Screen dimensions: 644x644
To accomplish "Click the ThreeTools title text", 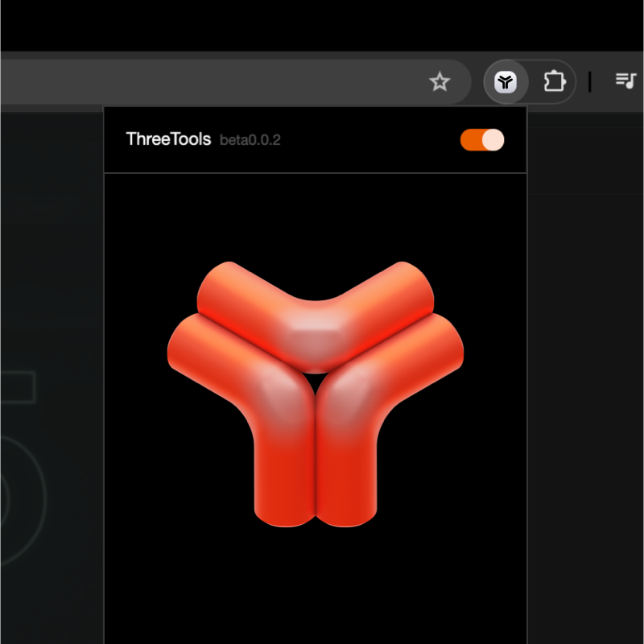I will (168, 139).
